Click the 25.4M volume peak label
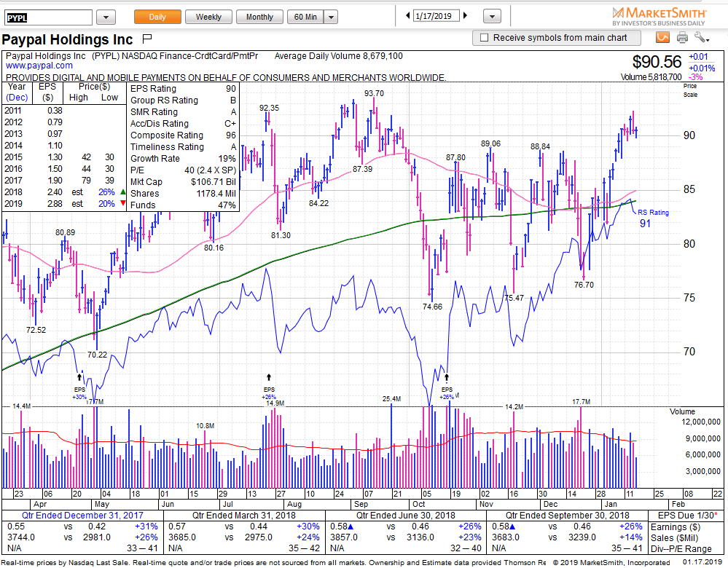 coord(391,399)
